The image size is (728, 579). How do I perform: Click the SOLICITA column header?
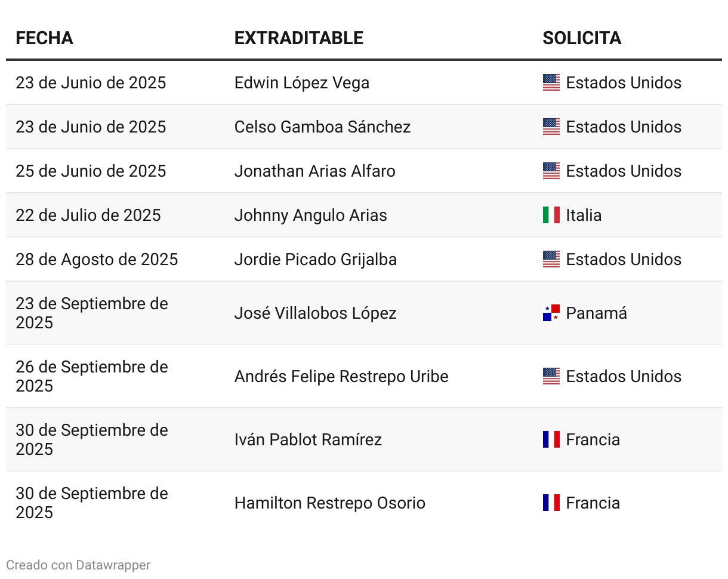581,38
